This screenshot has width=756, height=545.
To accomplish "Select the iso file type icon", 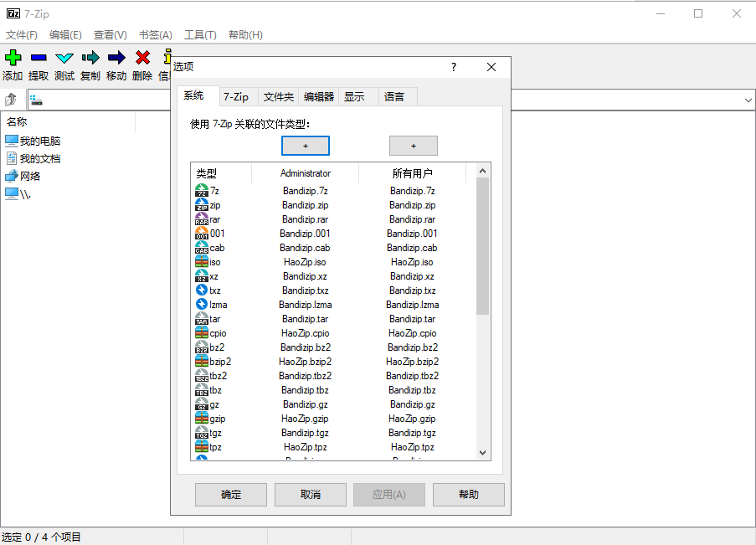I will (x=202, y=262).
